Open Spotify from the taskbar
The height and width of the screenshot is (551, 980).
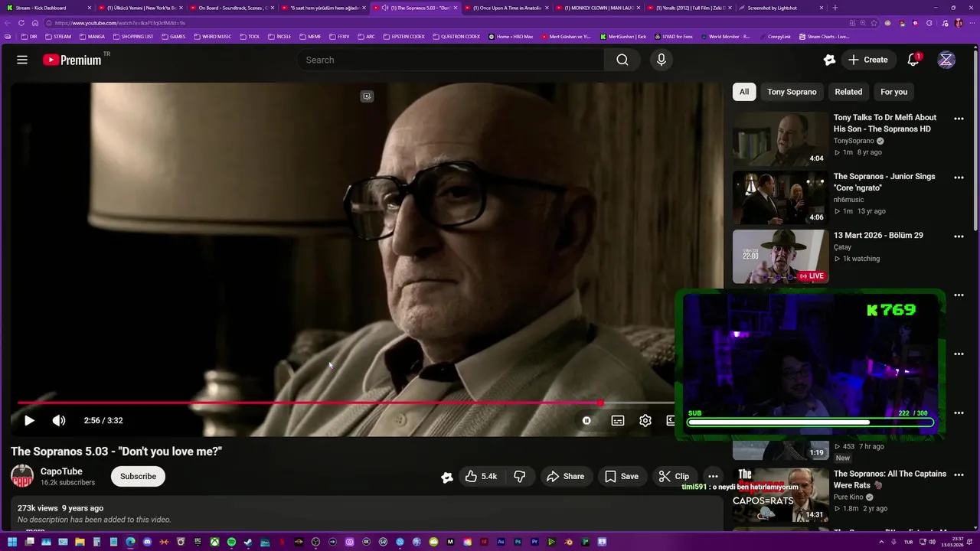(231, 542)
